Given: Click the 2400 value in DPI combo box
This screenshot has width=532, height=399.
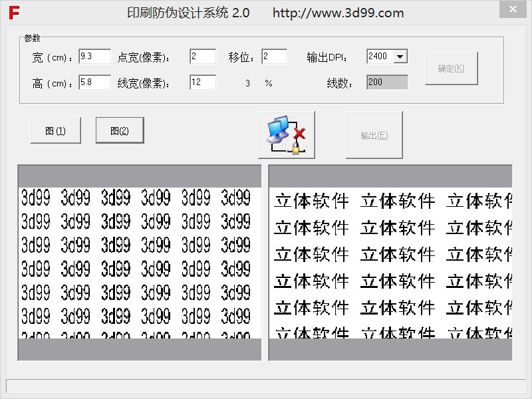Looking at the screenshot, I should point(379,57).
